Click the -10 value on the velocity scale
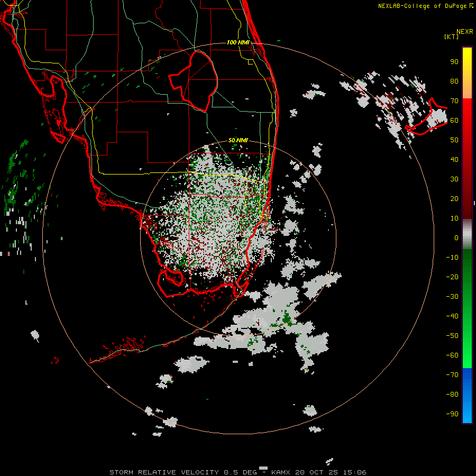The width and height of the screenshot is (476, 476). pyautogui.click(x=452, y=258)
